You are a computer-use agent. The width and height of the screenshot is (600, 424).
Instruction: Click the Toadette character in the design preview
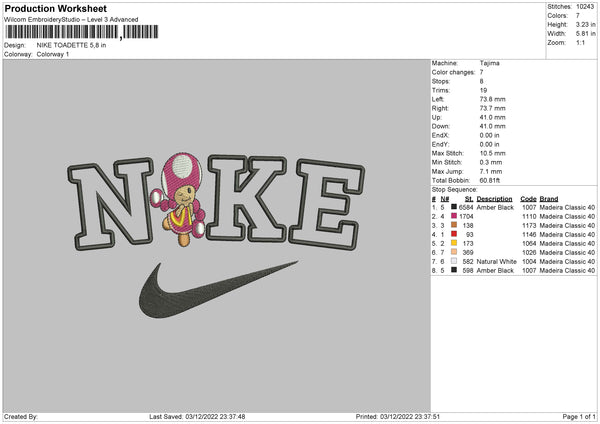tap(180, 199)
